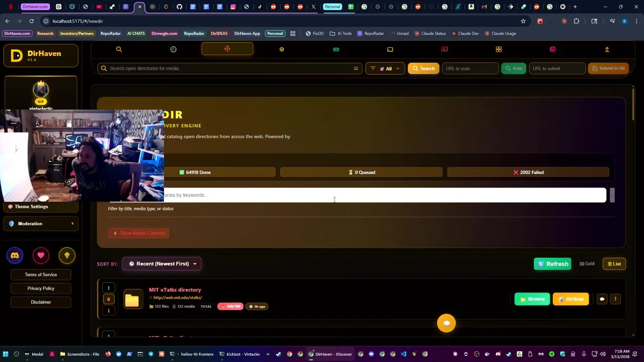Image resolution: width=644 pixels, height=362 pixels.
Task: Open the Personal bookmarks folder
Action: click(275, 34)
